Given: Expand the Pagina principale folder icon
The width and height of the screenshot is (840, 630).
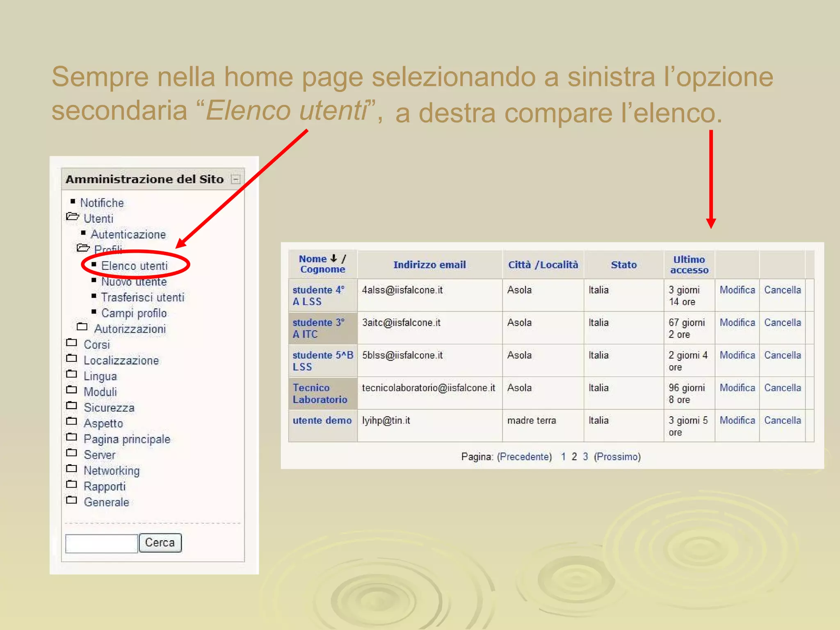Looking at the screenshot, I should 72,437.
